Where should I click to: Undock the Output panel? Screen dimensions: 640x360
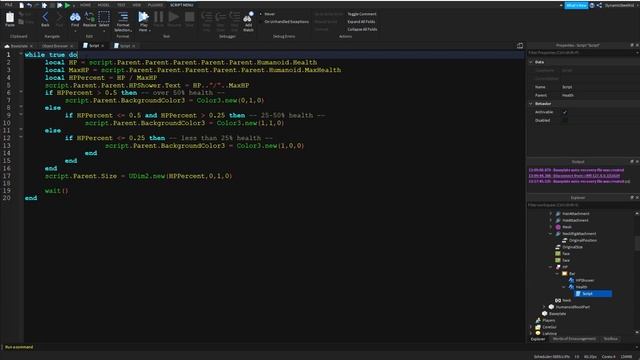632,162
